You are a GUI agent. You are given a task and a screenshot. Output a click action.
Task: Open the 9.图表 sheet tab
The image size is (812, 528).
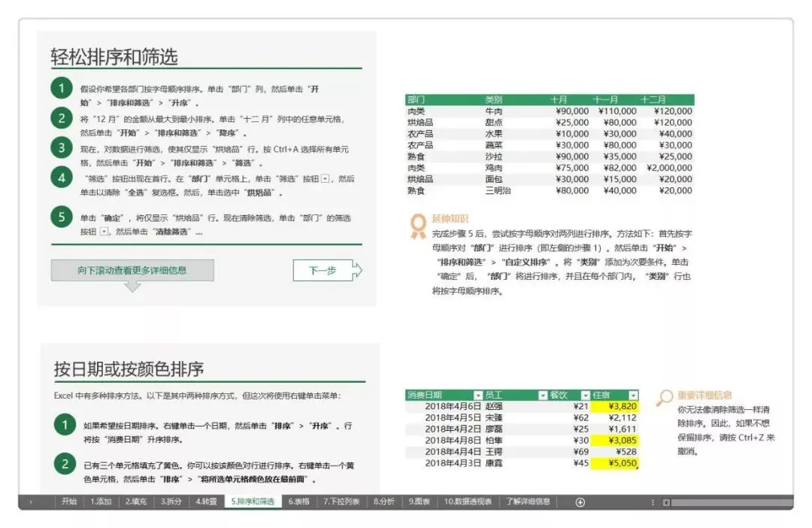[419, 502]
